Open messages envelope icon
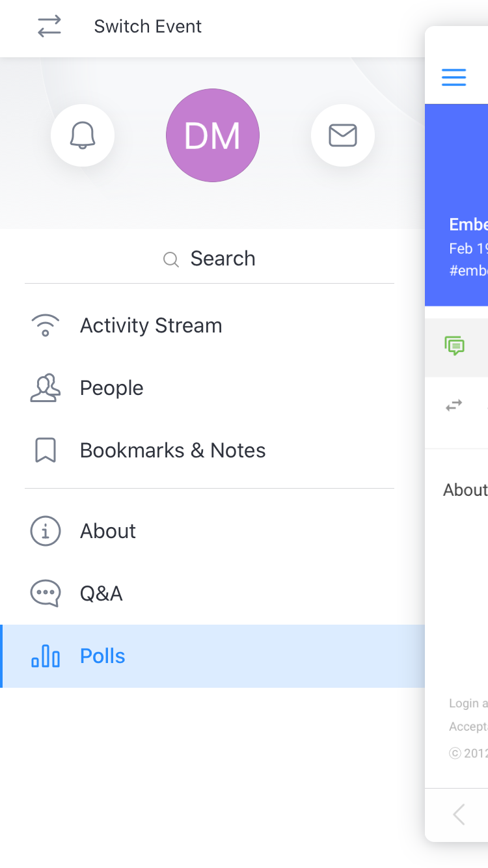The height and width of the screenshot is (868, 488). click(343, 135)
